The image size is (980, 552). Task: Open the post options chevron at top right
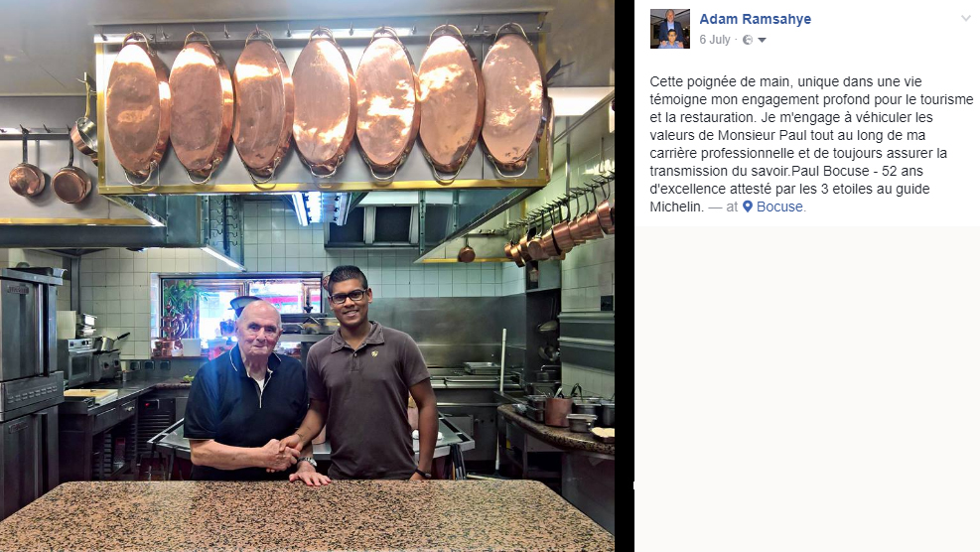click(966, 18)
